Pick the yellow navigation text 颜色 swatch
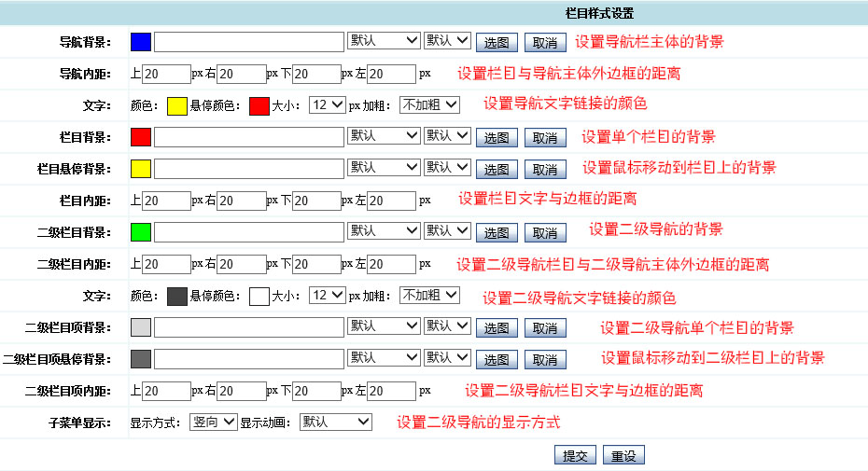 [177, 105]
